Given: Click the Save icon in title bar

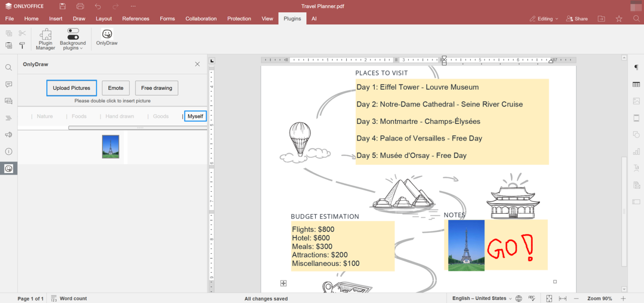Looking at the screenshot, I should click(62, 6).
